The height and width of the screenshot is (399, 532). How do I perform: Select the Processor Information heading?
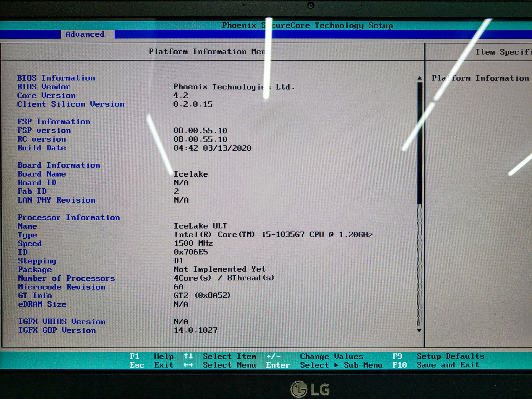69,217
